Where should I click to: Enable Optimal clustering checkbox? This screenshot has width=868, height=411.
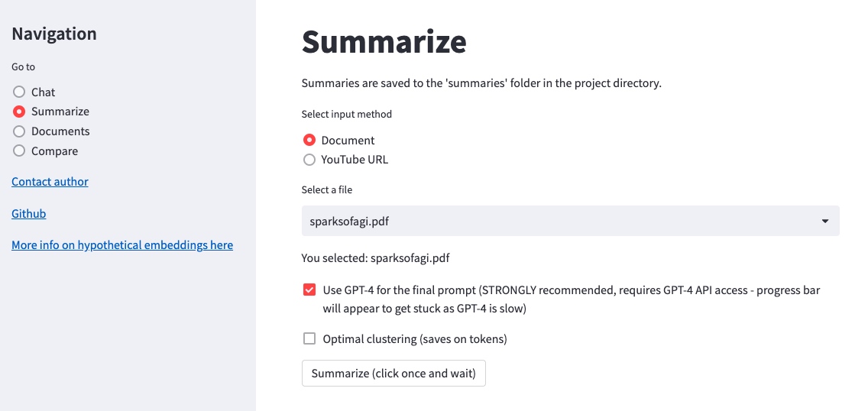pyautogui.click(x=309, y=338)
